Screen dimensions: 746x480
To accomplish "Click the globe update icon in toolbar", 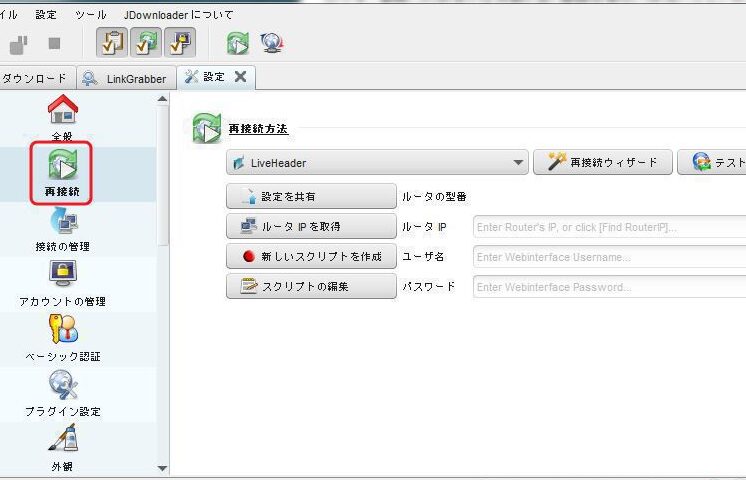I will pyautogui.click(x=271, y=43).
